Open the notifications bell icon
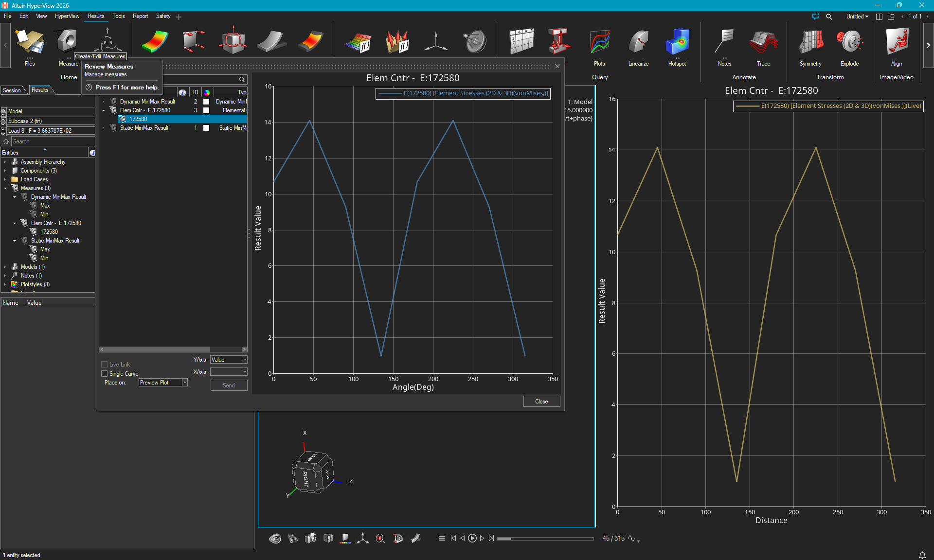Image resolution: width=934 pixels, height=560 pixels. (922, 555)
